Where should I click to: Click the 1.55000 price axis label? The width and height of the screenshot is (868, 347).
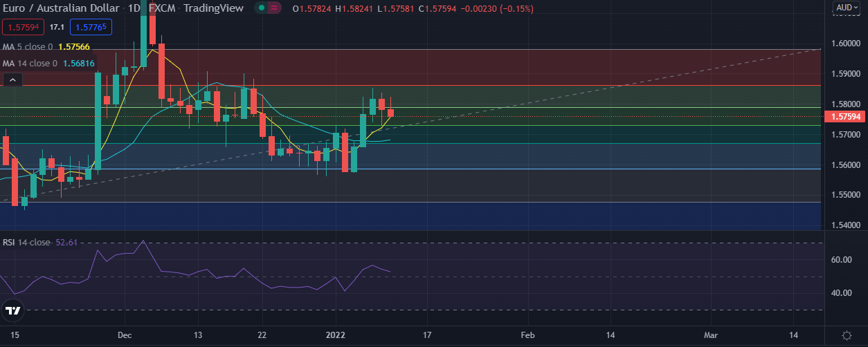pyautogui.click(x=847, y=195)
